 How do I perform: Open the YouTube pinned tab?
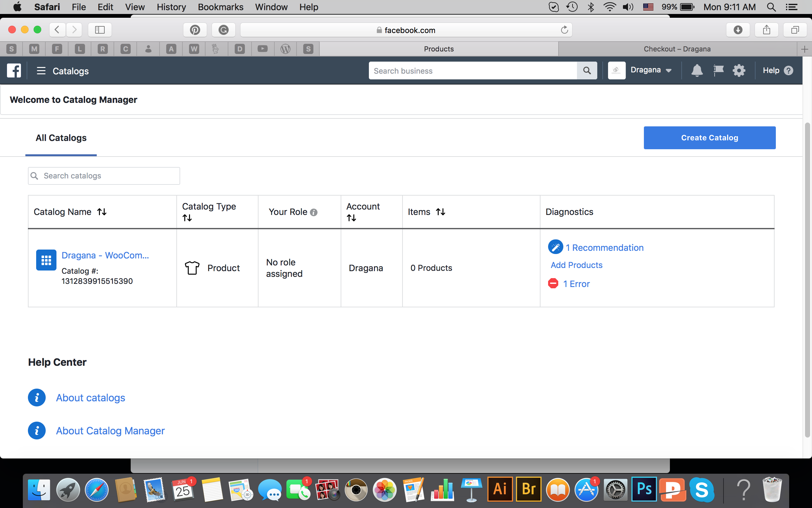point(263,49)
